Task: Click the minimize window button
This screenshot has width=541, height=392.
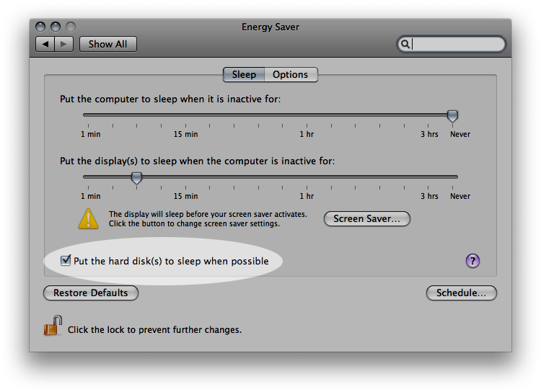Action: click(56, 27)
